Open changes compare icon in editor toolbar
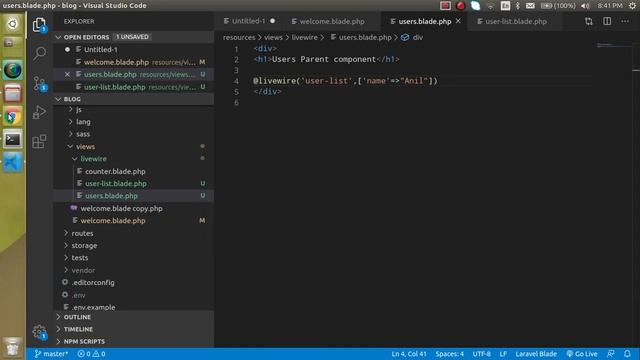 [x=589, y=21]
